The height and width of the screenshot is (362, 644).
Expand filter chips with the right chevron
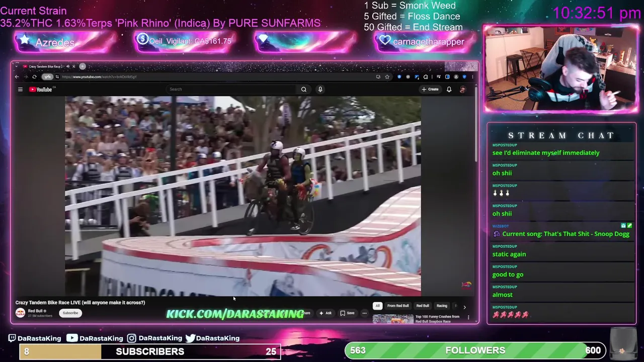(464, 307)
